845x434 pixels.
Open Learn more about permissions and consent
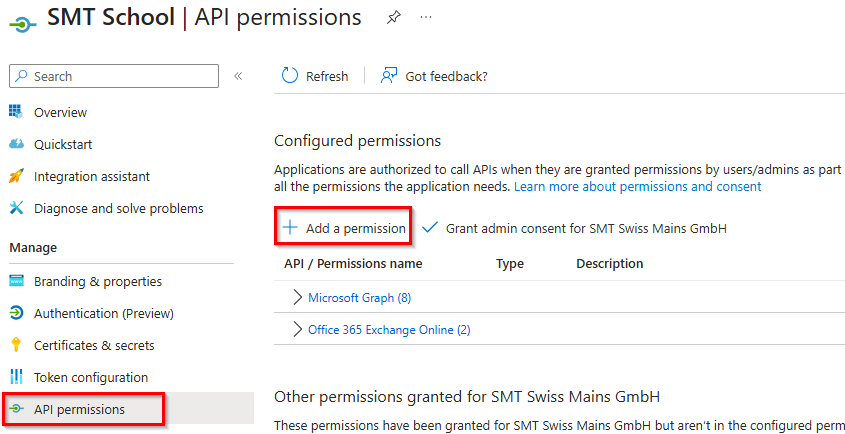637,186
